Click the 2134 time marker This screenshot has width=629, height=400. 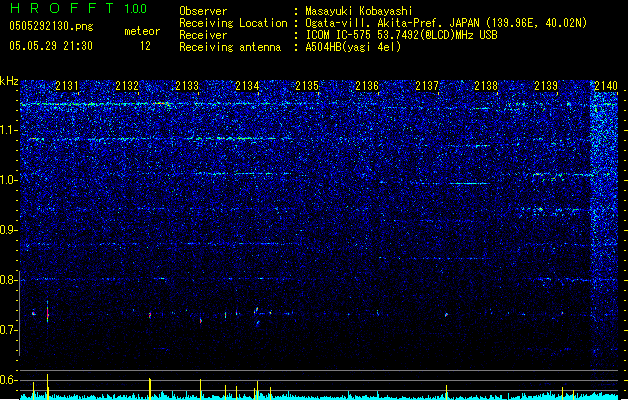pos(247,86)
